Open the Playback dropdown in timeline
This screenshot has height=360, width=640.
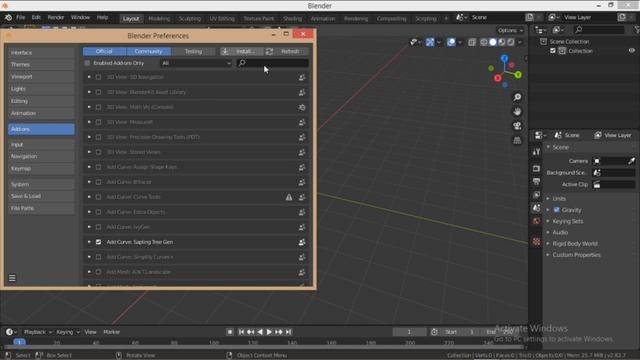point(38,332)
